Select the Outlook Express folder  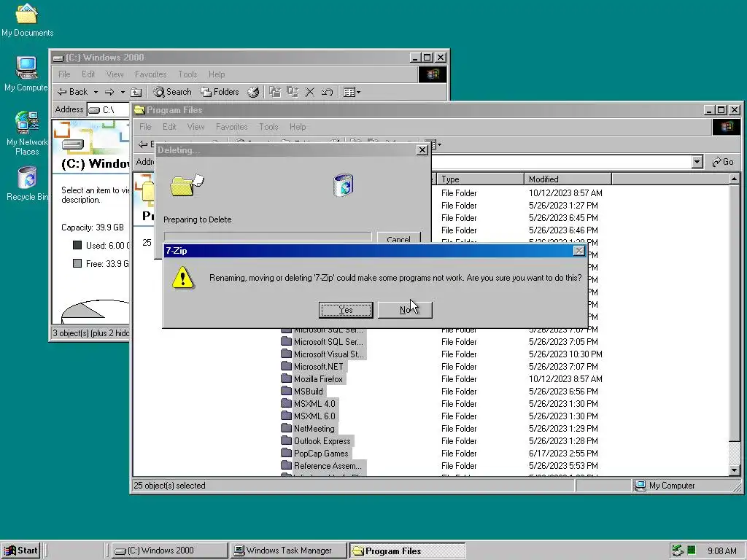pos(317,441)
